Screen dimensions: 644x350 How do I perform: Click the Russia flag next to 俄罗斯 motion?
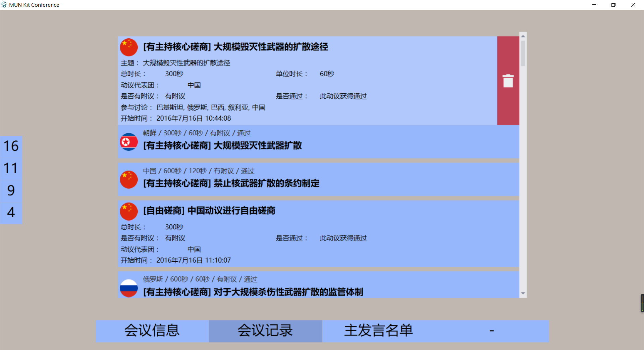(128, 288)
